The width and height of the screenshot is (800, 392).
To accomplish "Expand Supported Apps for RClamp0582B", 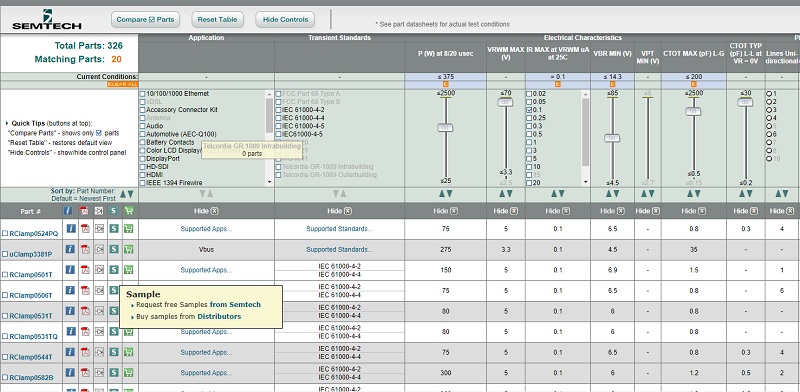I will click(x=206, y=373).
